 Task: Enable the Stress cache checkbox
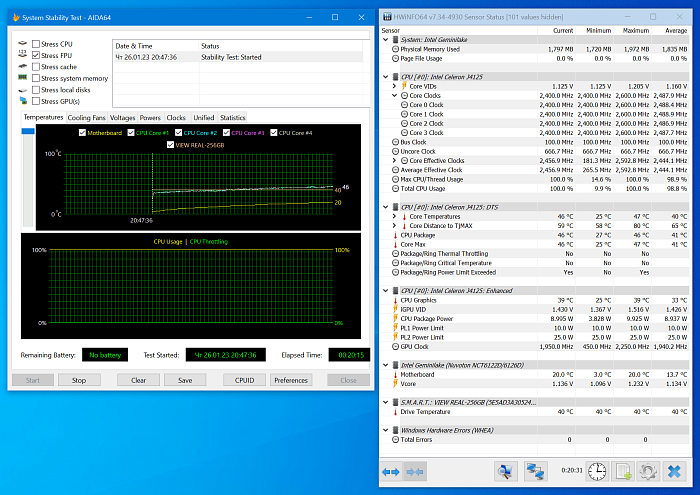pos(36,67)
